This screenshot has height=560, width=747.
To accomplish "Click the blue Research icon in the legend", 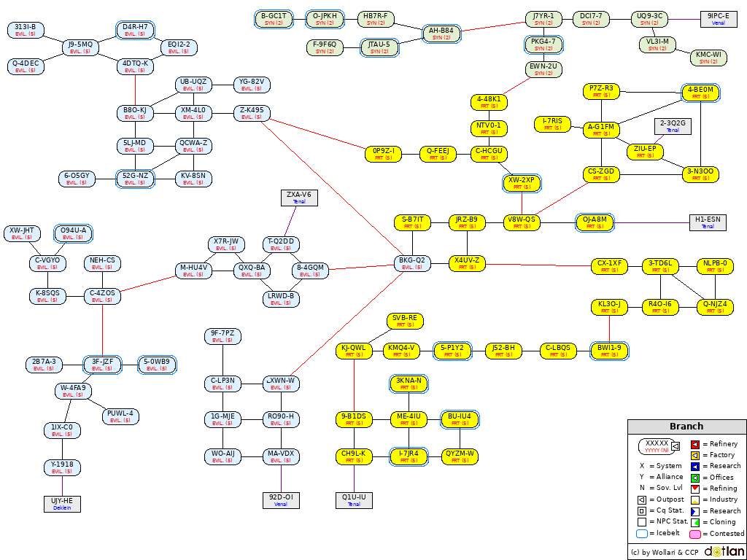I will coord(694,466).
